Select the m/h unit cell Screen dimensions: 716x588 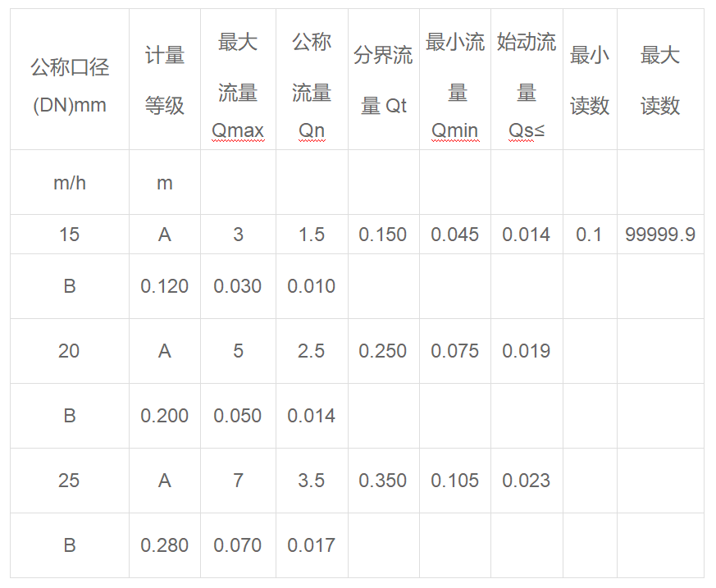click(x=70, y=183)
